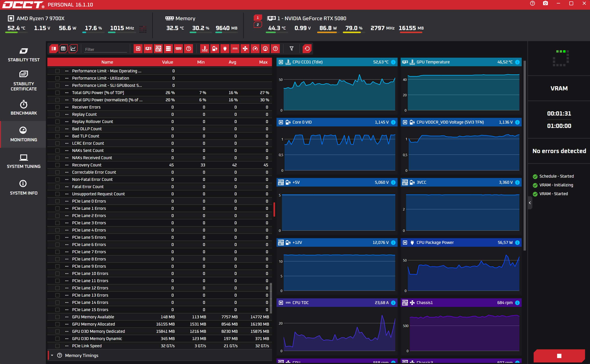Switch to table-only monitoring view
The width and height of the screenshot is (590, 364).
coord(63,49)
